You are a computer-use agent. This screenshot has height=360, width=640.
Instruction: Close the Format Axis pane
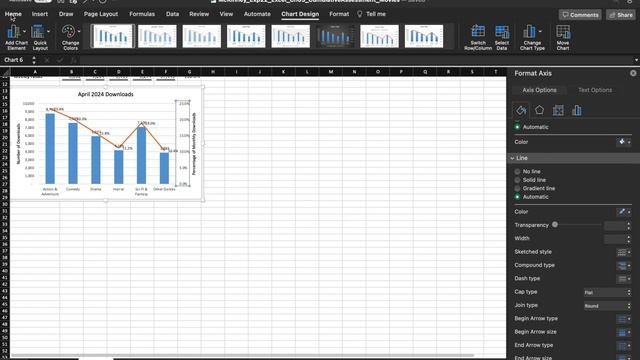633,73
